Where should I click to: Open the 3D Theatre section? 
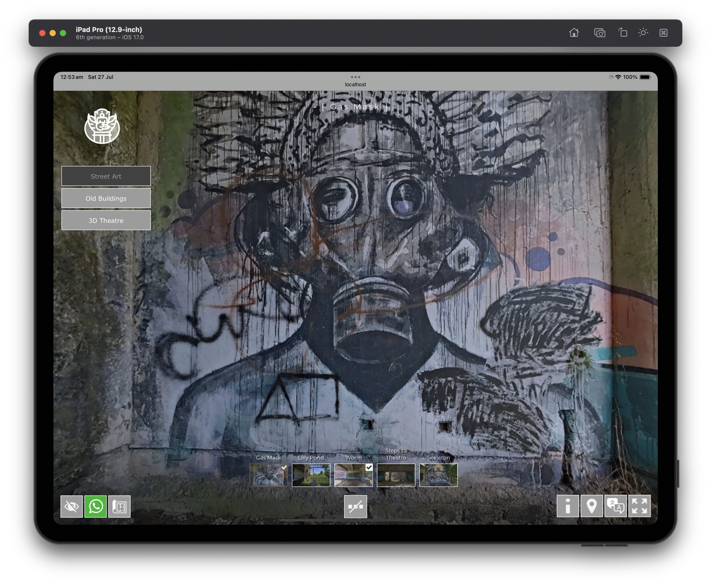tap(106, 220)
